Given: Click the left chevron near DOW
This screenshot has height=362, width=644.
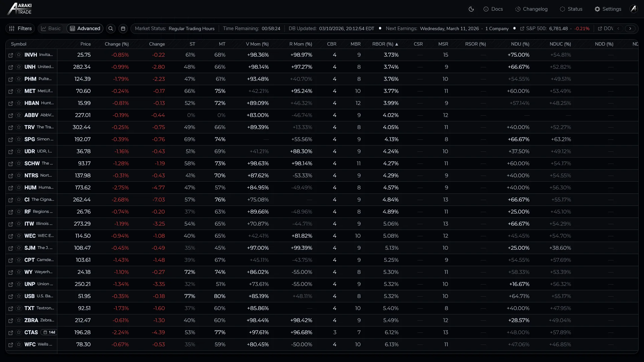Looking at the screenshot, I should pyautogui.click(x=618, y=28).
